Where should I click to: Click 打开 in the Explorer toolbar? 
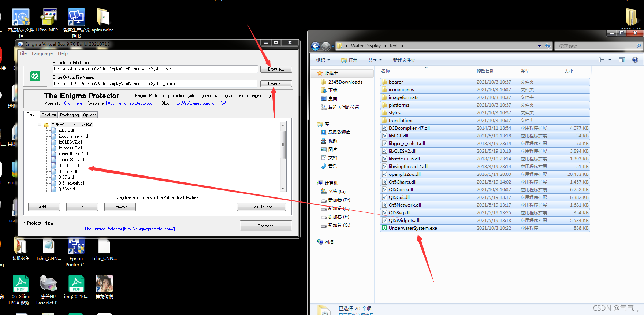pyautogui.click(x=349, y=60)
